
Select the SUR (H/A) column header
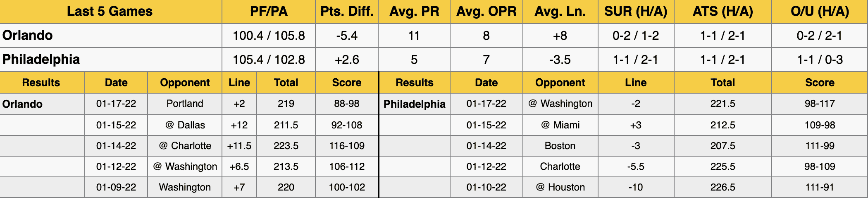(x=636, y=12)
